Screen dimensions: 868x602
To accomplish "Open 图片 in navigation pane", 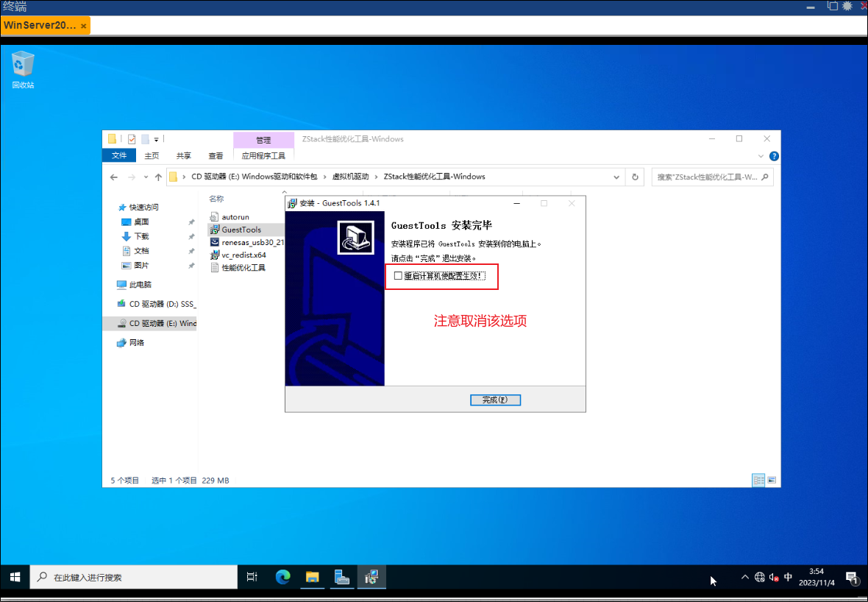I will (x=135, y=265).
